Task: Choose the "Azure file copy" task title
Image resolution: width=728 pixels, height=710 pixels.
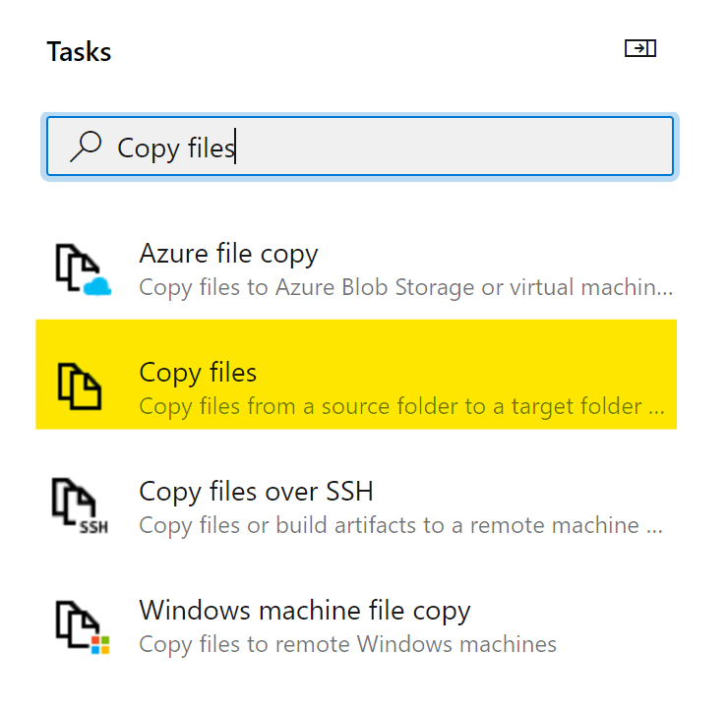Action: point(228,255)
